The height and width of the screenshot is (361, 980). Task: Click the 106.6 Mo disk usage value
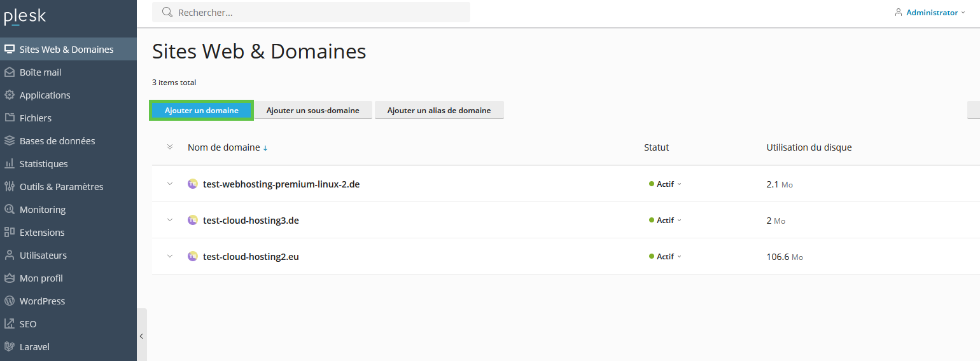[785, 257]
